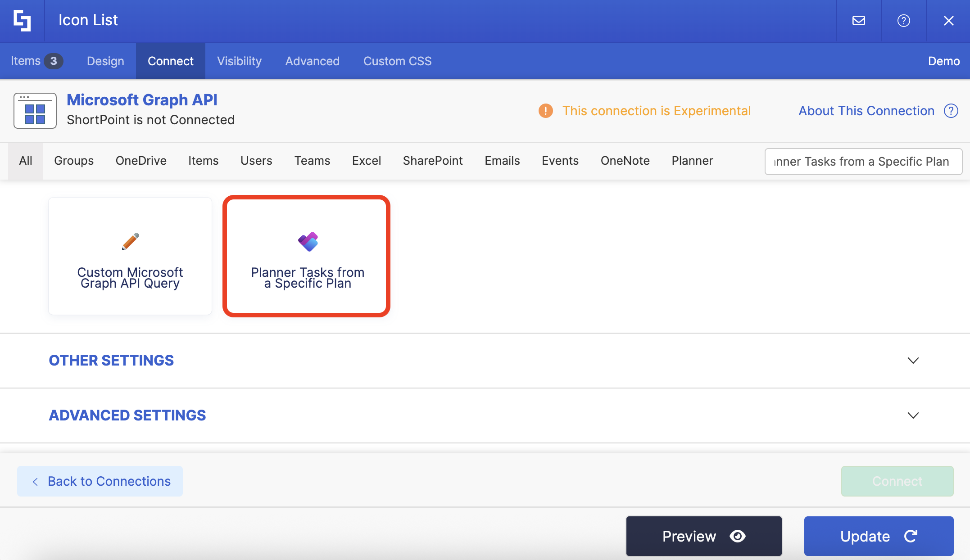
Task: Click the help question mark in header
Action: [903, 21]
